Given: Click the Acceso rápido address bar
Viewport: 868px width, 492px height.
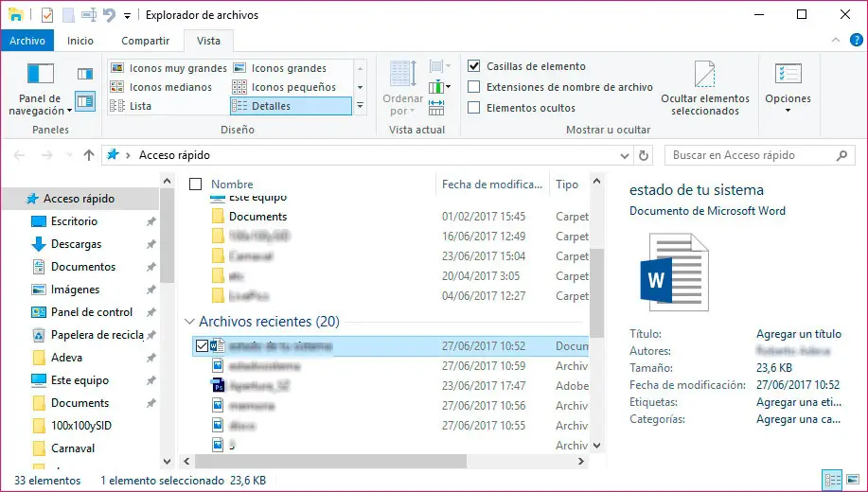Looking at the screenshot, I should (x=365, y=155).
